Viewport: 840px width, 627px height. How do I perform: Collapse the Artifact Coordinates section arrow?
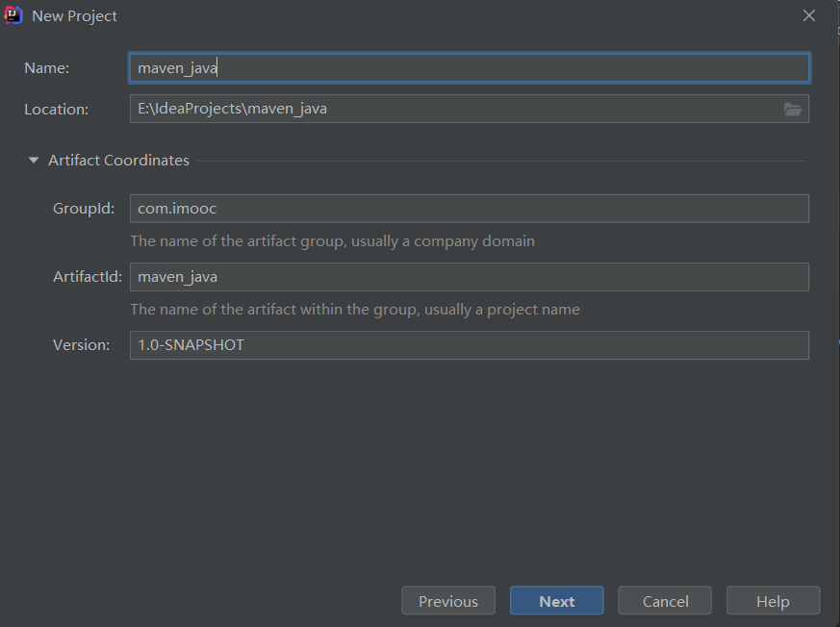[x=34, y=160]
